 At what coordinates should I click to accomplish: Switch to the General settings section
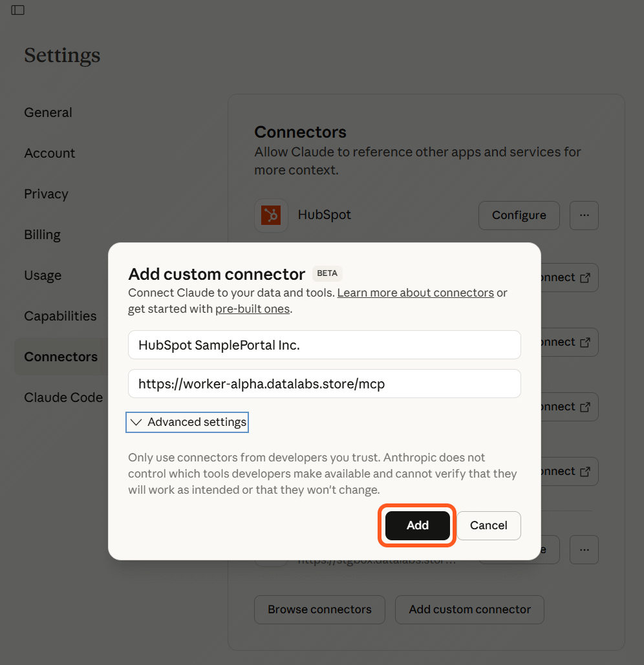click(x=48, y=112)
